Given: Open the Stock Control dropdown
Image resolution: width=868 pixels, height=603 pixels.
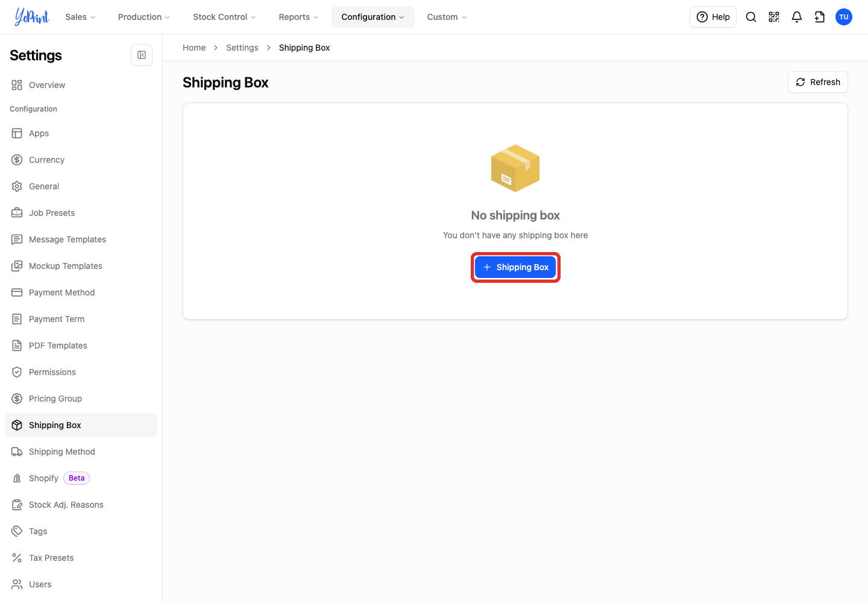Looking at the screenshot, I should click(224, 17).
